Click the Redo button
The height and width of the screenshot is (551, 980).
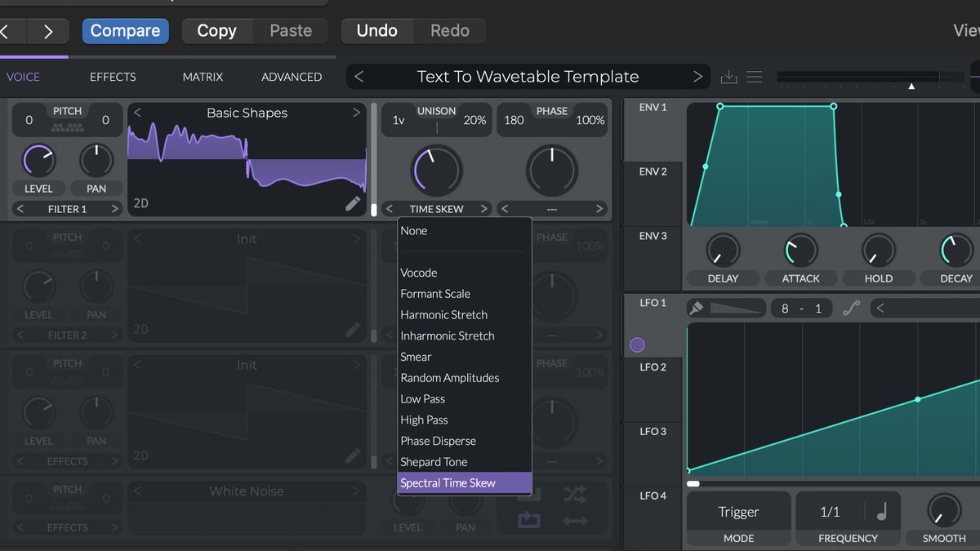450,32
